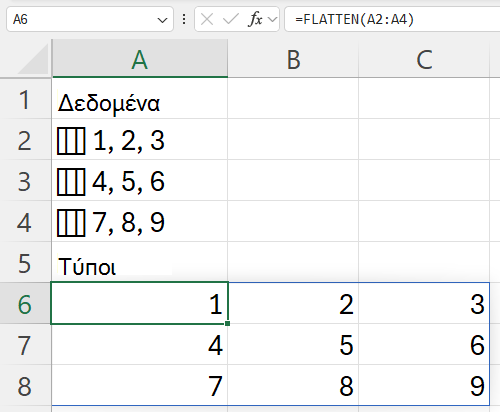Select row 2 header
Image resolution: width=500 pixels, height=412 pixels.
(x=25, y=140)
